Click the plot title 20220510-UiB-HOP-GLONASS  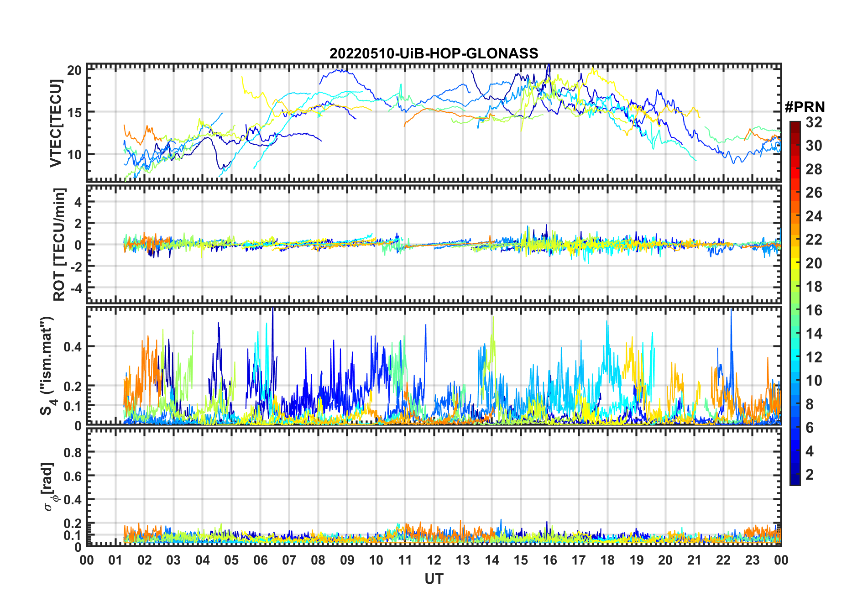point(434,53)
